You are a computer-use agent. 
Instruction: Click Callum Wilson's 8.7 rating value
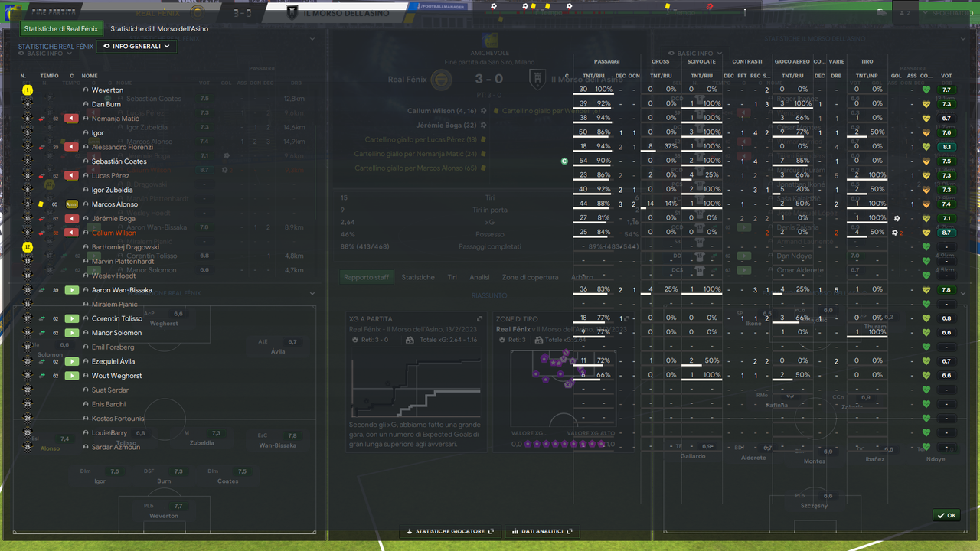coord(946,233)
